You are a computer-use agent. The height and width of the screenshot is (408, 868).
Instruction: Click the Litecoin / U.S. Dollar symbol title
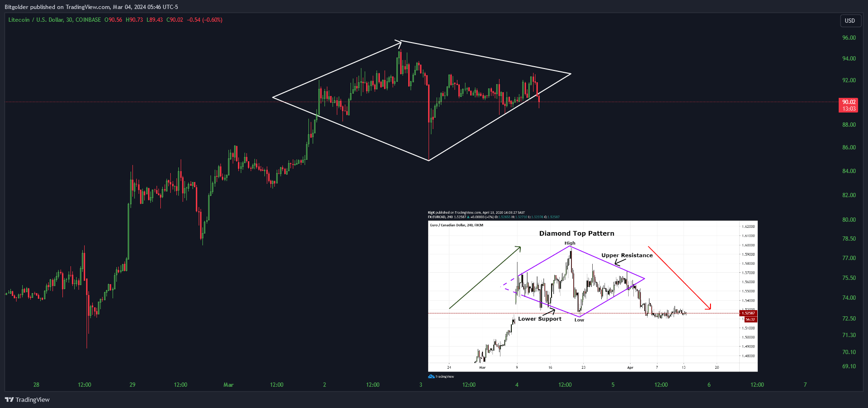(36, 20)
